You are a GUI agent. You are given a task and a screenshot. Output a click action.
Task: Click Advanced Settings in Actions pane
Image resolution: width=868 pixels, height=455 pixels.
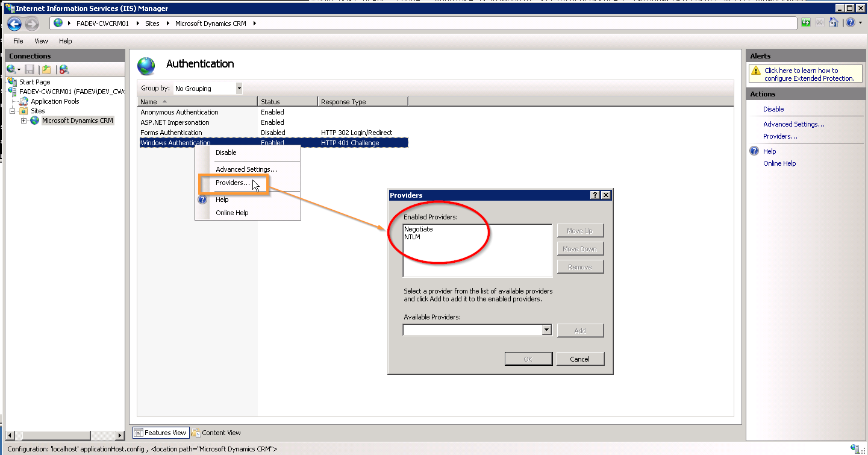pos(794,124)
